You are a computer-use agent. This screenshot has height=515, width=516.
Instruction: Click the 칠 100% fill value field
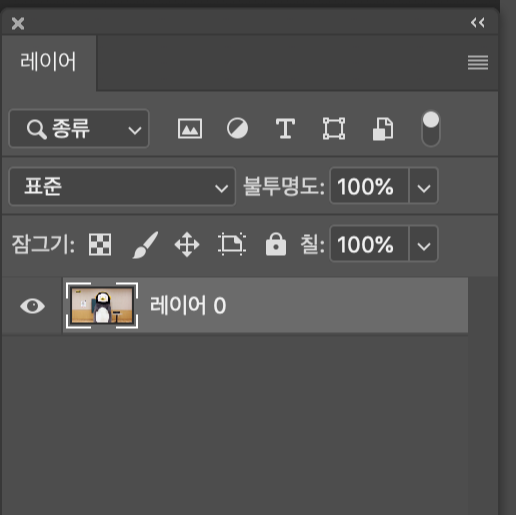coord(369,244)
